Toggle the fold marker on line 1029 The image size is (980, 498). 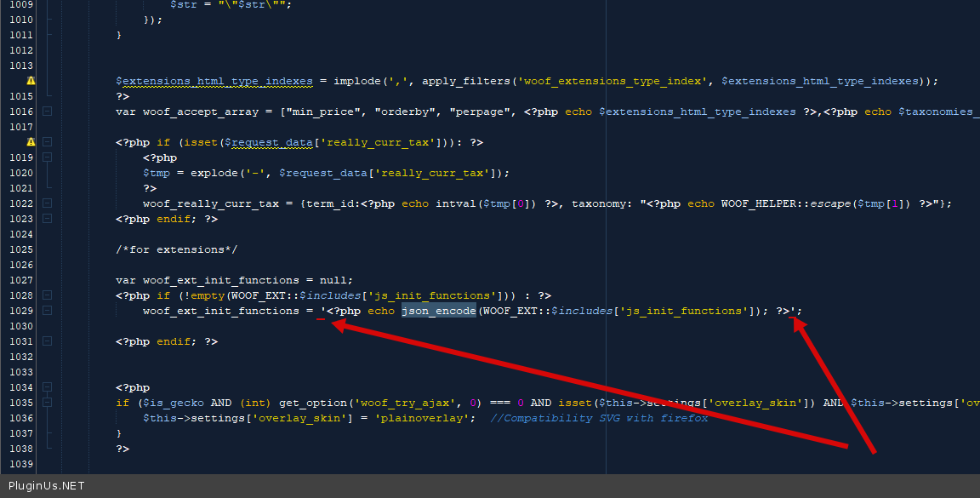(48, 311)
